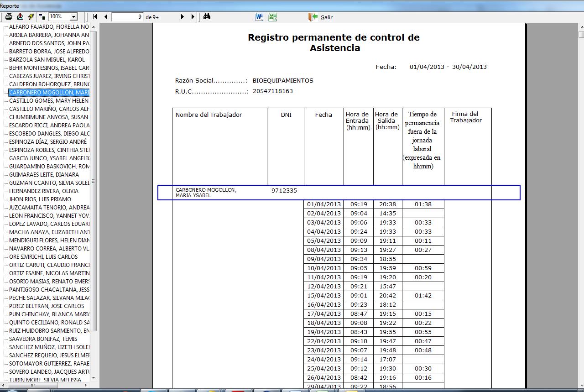The height and width of the screenshot is (392, 584).
Task: Select SOVERO LANDEO, JACQUES in tree
Action: (49, 371)
